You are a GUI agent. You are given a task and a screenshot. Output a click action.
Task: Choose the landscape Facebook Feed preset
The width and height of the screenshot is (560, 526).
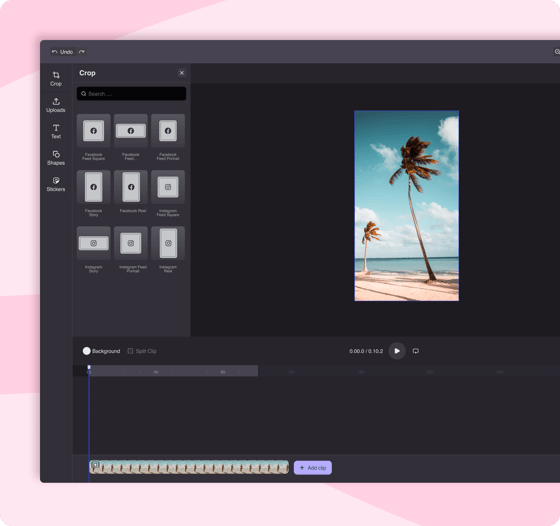point(131,131)
